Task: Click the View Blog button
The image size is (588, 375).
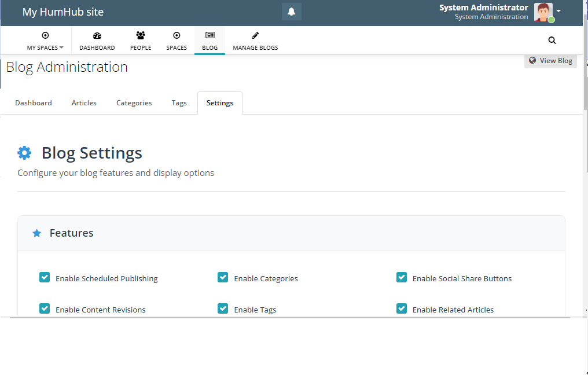Action: 550,61
